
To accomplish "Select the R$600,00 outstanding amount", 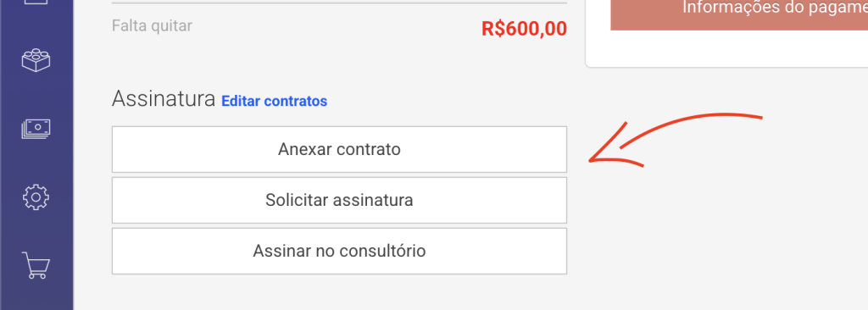I will tap(524, 29).
